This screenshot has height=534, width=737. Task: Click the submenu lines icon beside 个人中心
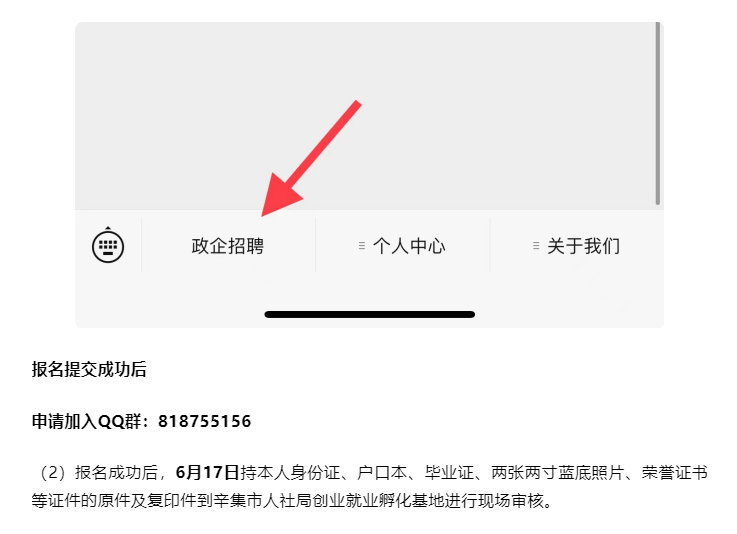coord(361,246)
